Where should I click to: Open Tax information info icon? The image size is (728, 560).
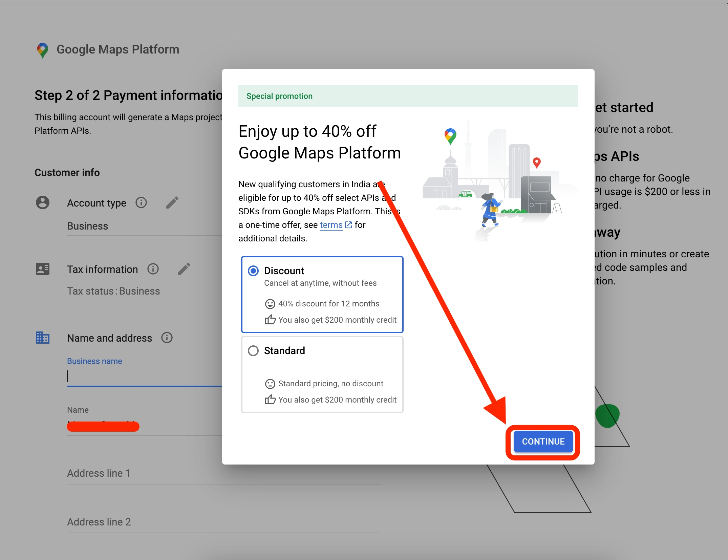pos(153,269)
